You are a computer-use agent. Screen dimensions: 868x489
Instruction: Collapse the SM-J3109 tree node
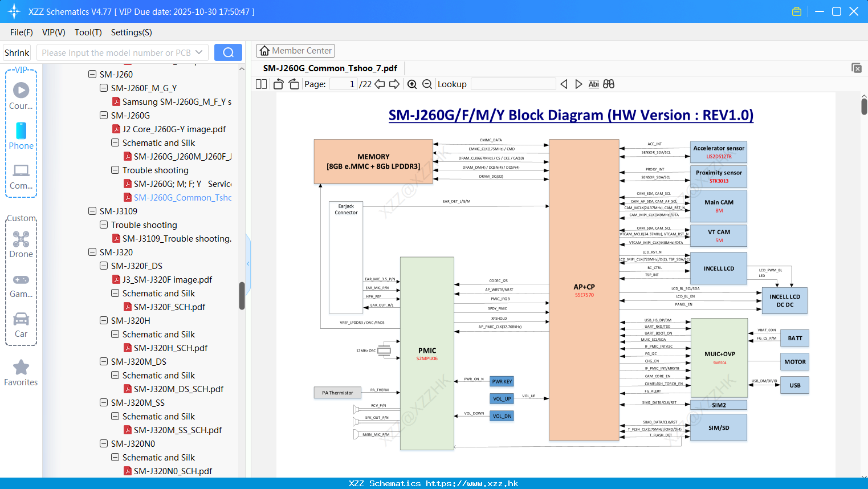[92, 211]
